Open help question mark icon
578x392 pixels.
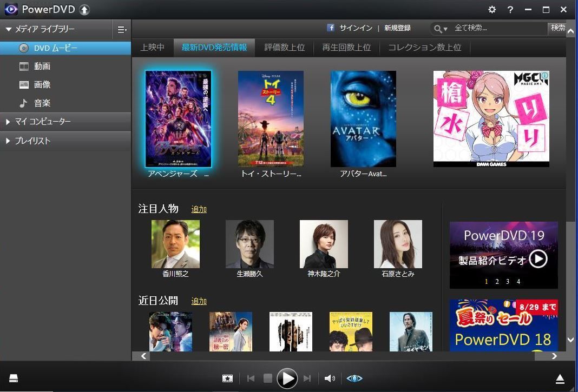tap(510, 10)
